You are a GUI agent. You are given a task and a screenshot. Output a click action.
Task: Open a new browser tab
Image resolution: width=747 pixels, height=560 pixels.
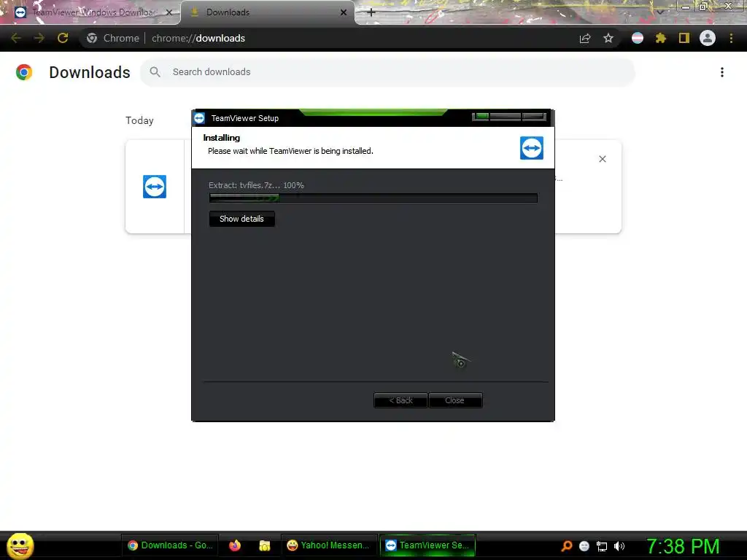[x=371, y=12]
